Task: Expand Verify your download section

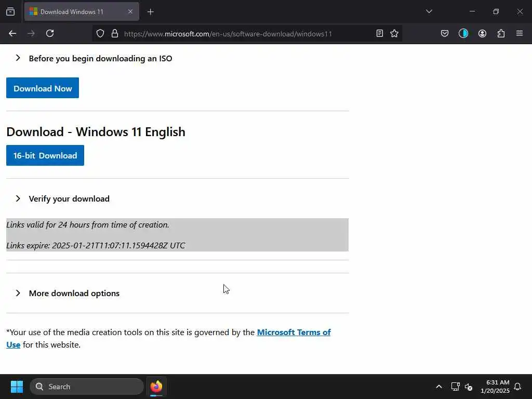Action: [x=62, y=199]
